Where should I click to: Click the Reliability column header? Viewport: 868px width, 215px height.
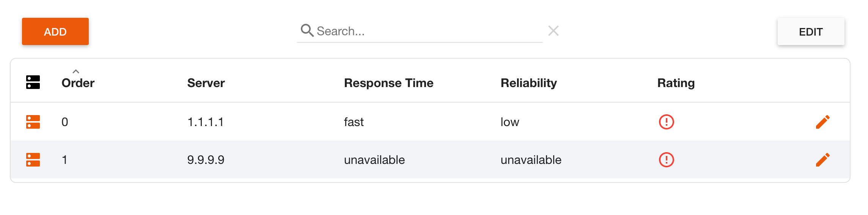click(x=528, y=83)
